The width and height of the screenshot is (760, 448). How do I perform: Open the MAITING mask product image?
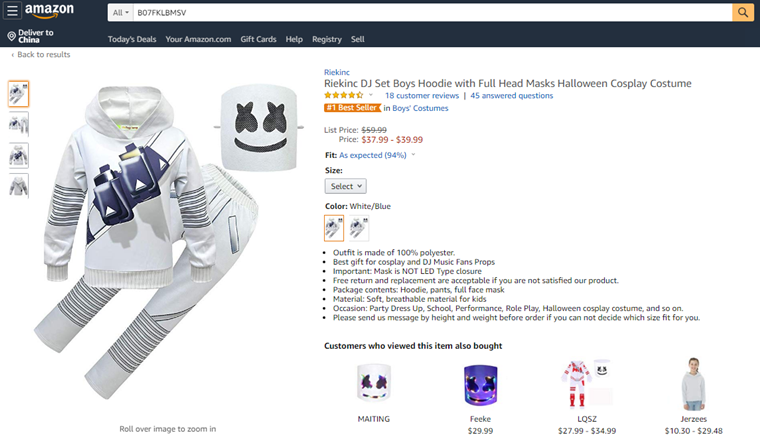click(x=373, y=386)
